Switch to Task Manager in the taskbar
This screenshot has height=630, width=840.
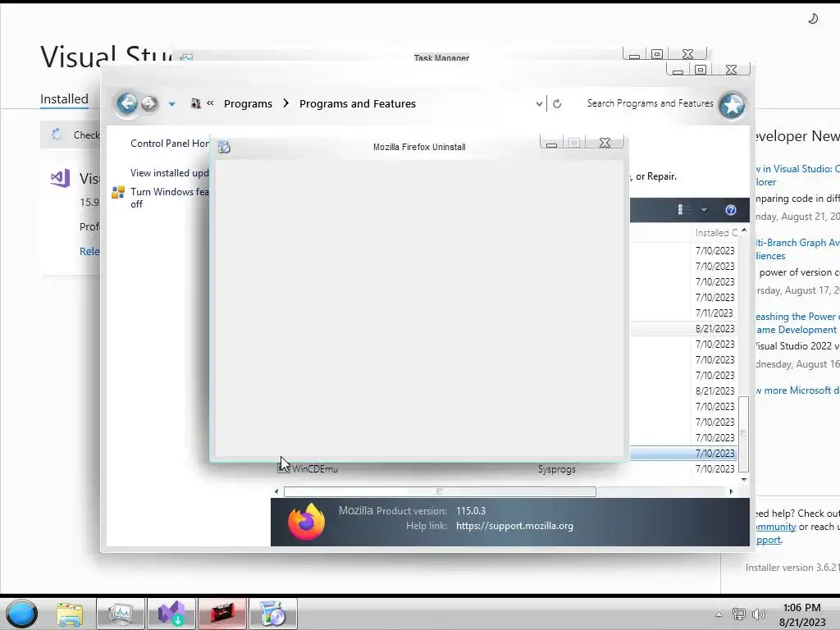point(121,614)
